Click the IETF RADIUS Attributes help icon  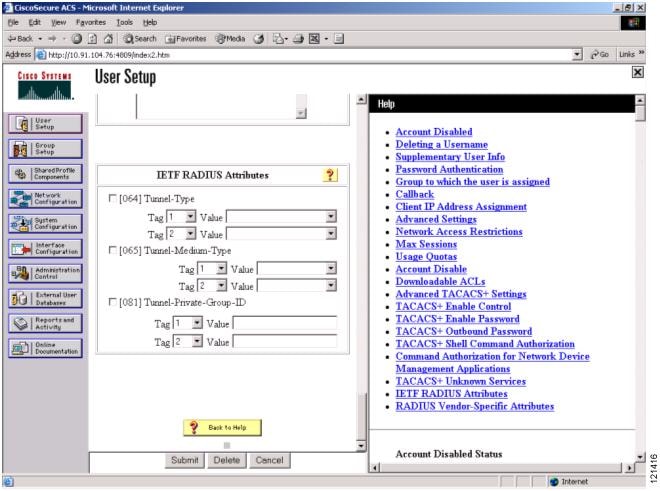point(330,175)
